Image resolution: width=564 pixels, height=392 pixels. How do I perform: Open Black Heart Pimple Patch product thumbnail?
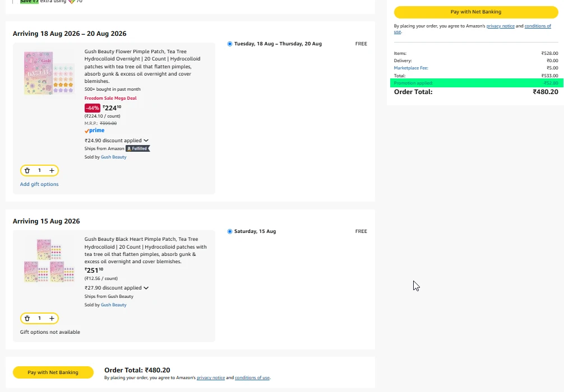tap(49, 260)
